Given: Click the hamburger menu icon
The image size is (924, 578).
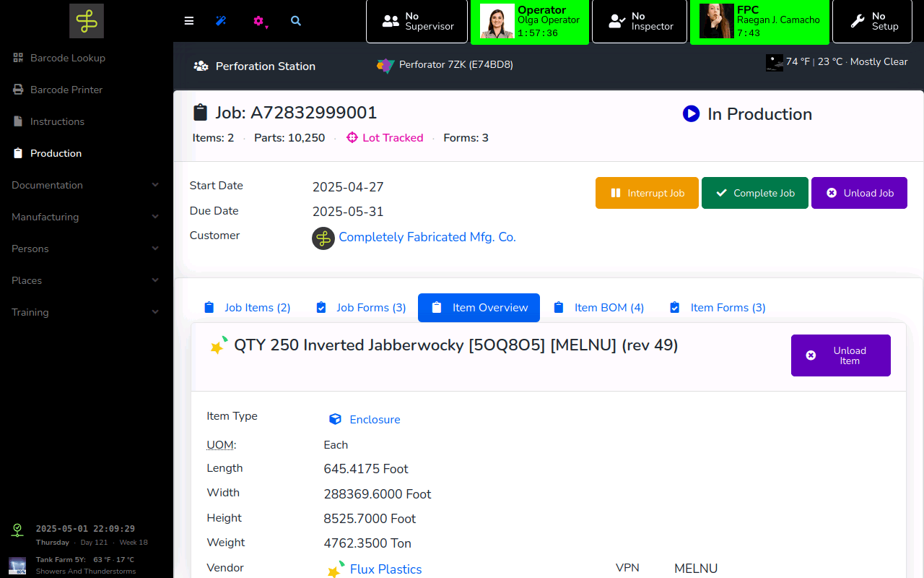Looking at the screenshot, I should click(189, 21).
